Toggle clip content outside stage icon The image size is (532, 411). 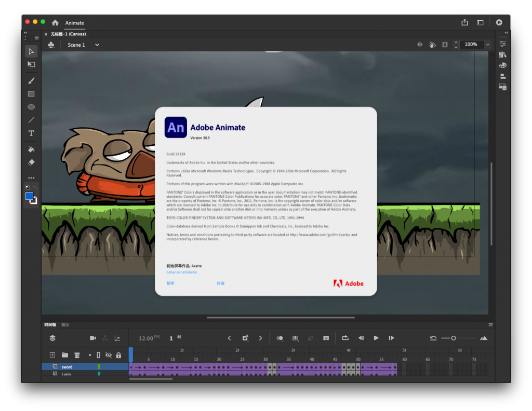(445, 45)
